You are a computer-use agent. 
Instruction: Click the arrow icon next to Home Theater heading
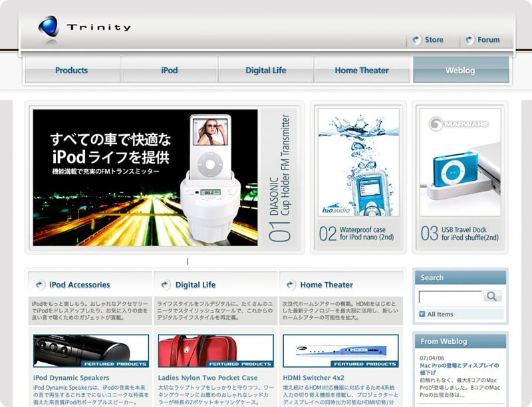coord(290,285)
